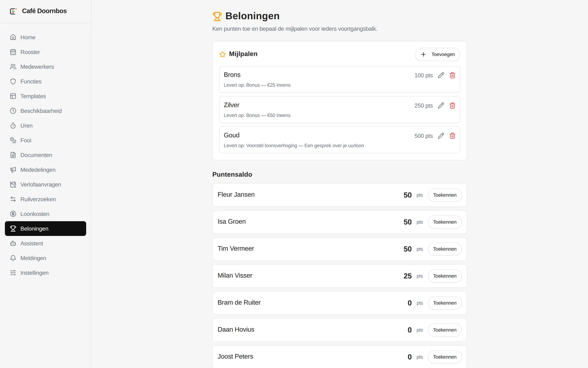Navigate to Medewerkers

click(x=45, y=67)
